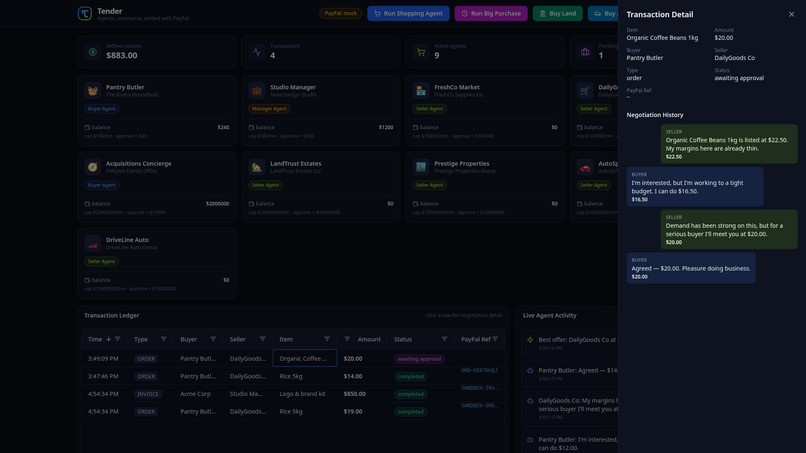Run the Shopping Agent

pyautogui.click(x=408, y=13)
